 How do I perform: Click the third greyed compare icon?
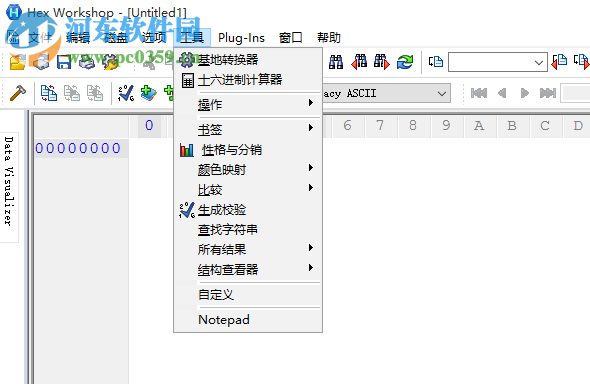click(x=95, y=93)
